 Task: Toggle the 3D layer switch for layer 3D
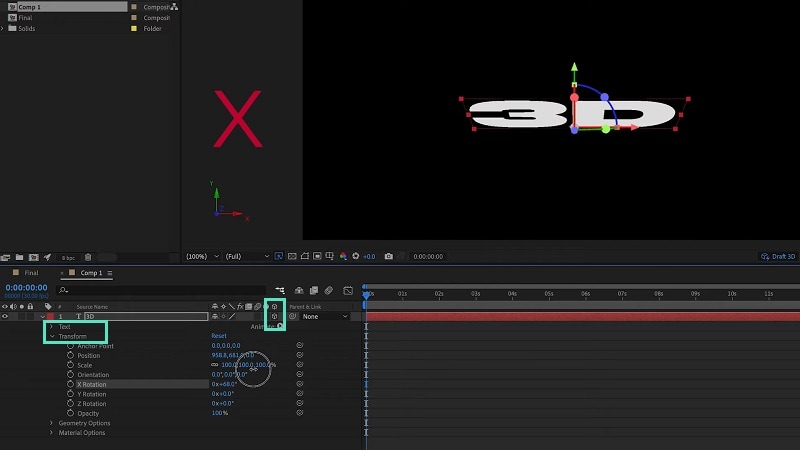[x=274, y=316]
